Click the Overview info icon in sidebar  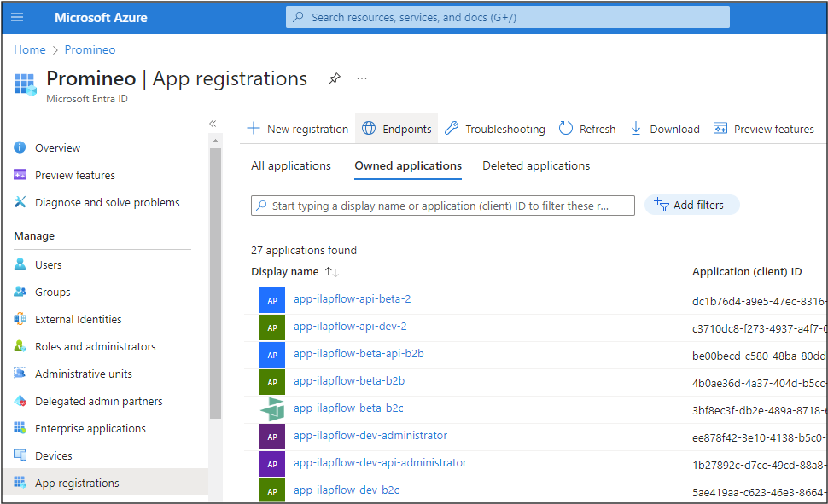coord(20,148)
